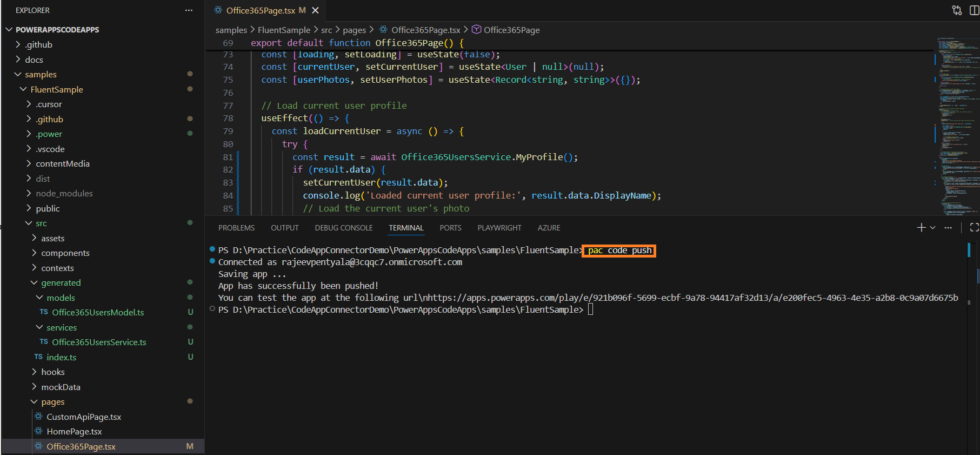Open the terminal launch profile dropdown arrow
The image size is (980, 455).
point(933,228)
